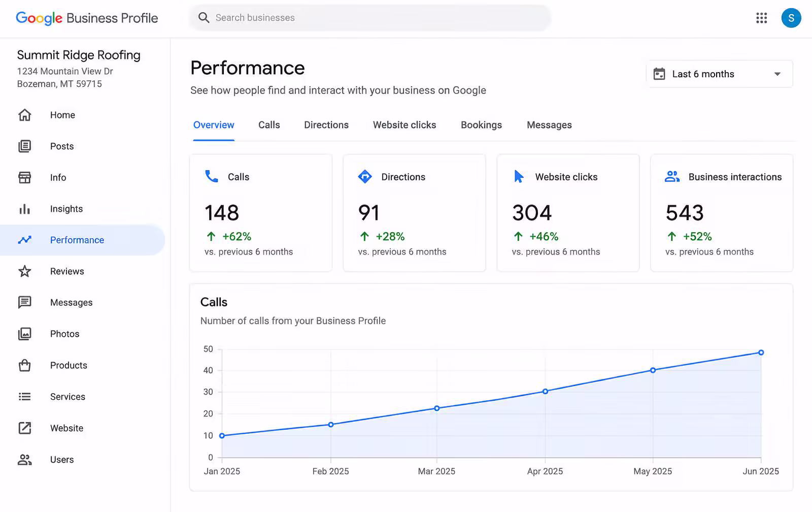Select the Website clicks tab

click(404, 125)
